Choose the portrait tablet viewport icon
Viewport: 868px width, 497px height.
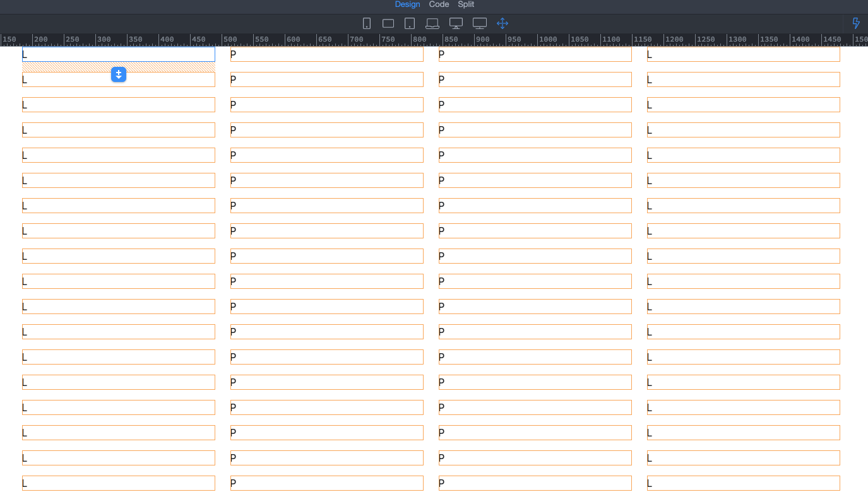click(x=410, y=23)
